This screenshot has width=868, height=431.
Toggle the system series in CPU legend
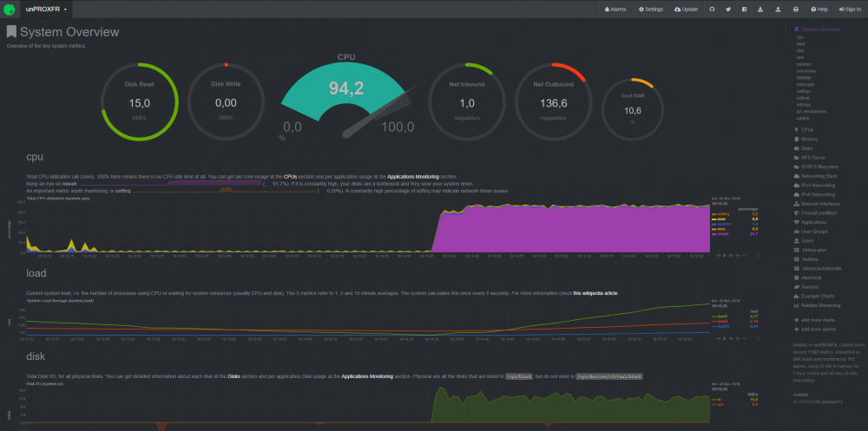(721, 224)
